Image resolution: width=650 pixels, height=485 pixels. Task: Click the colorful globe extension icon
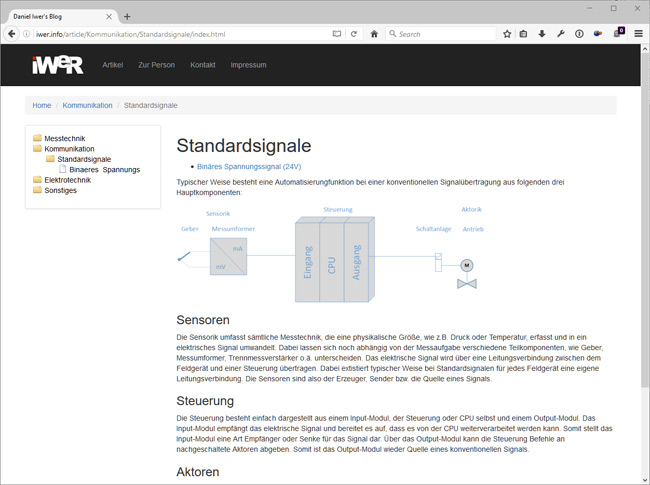point(598,34)
